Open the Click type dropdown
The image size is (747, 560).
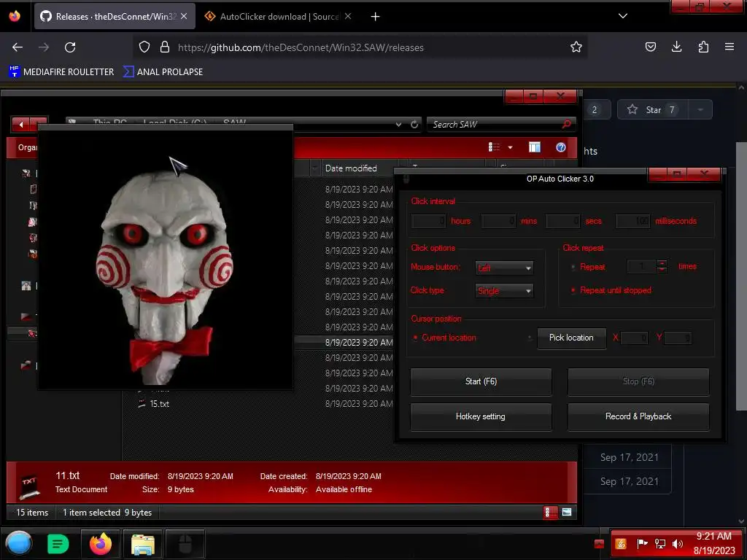pyautogui.click(x=504, y=290)
